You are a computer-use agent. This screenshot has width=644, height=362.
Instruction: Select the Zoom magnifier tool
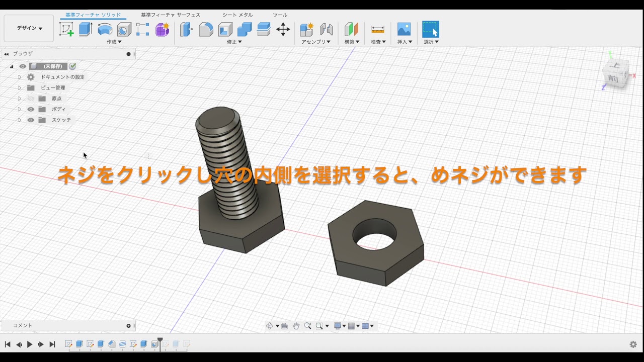click(307, 326)
